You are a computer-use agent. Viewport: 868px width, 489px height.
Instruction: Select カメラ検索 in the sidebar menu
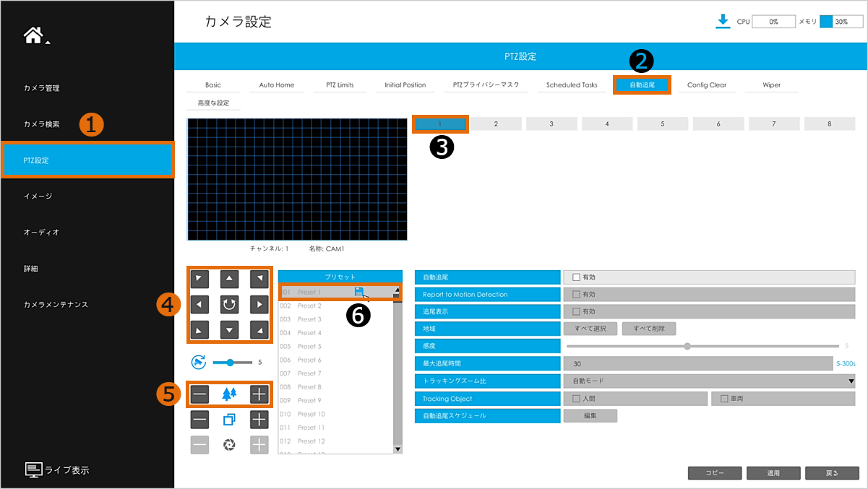tap(41, 124)
